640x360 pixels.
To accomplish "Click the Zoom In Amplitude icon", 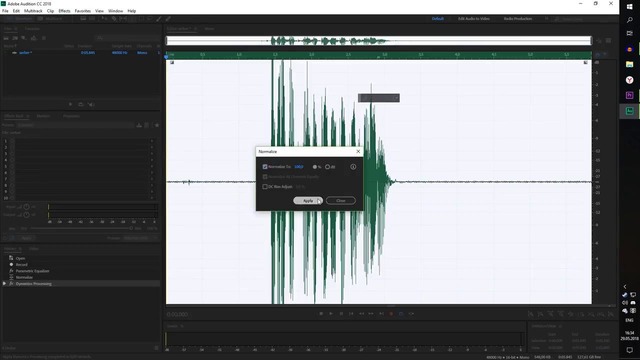I will pyautogui.click(x=531, y=314).
